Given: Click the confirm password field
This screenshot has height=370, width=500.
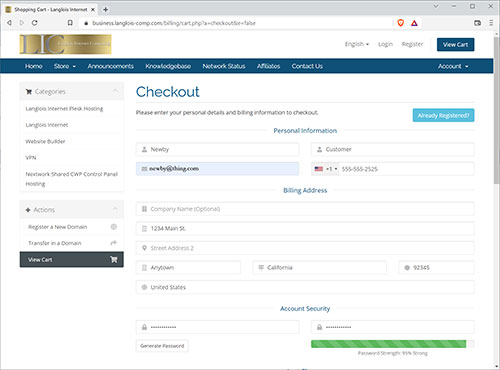Looking at the screenshot, I should (393, 327).
